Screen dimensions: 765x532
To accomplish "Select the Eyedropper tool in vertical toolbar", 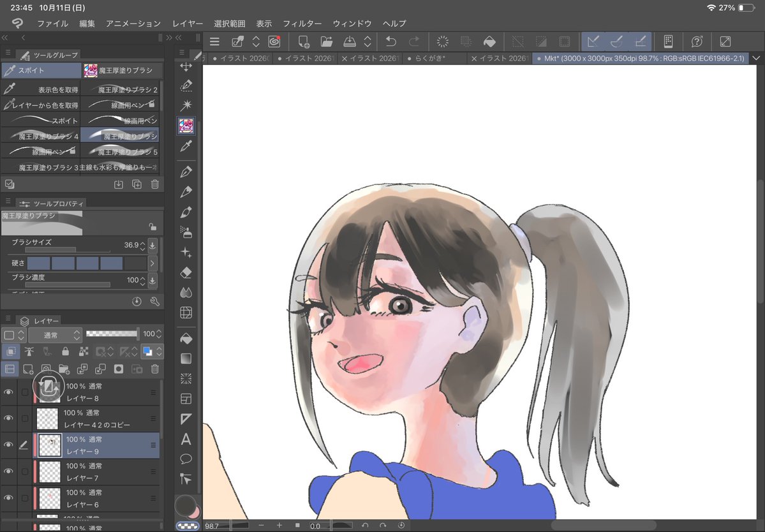I will 186,146.
